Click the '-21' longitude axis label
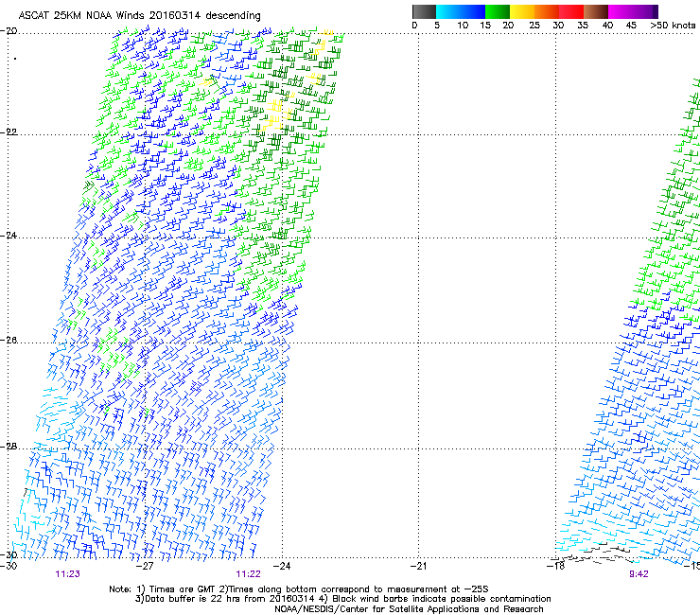Viewport: 700px width, 615px height. tap(418, 567)
